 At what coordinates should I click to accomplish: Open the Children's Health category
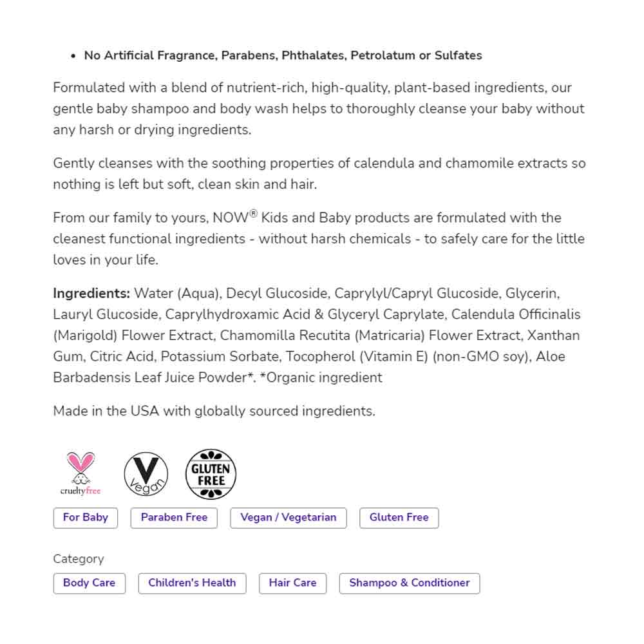(192, 583)
